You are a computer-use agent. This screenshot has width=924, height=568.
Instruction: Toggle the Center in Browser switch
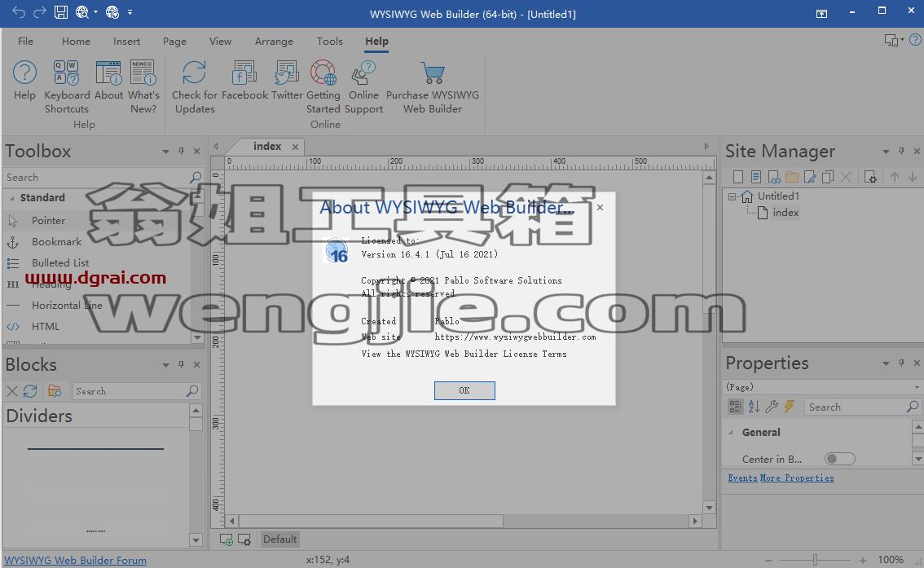840,459
